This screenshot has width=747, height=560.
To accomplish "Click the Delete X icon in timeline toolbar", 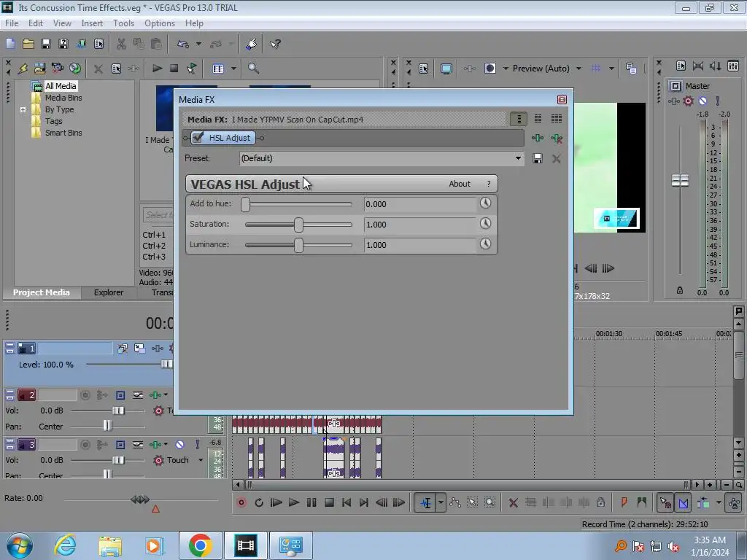I will [x=513, y=502].
